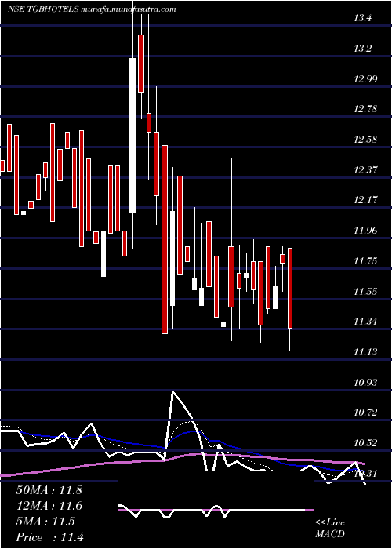Select the 10.52 price axis label

tap(365, 444)
